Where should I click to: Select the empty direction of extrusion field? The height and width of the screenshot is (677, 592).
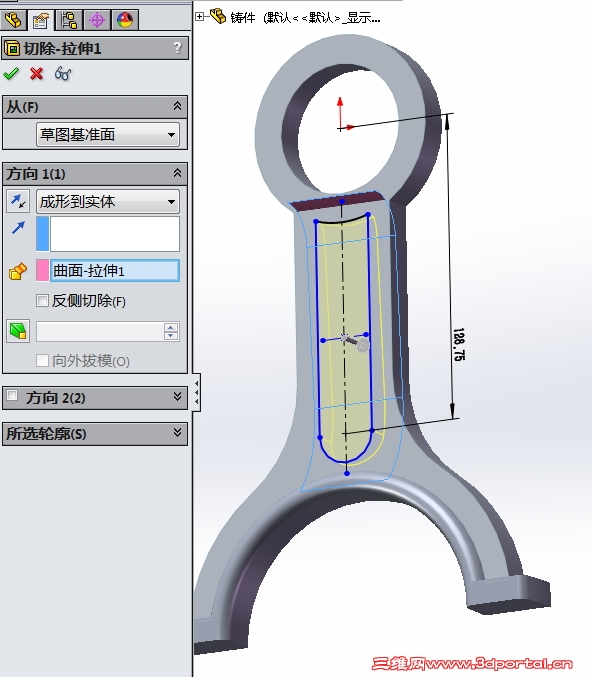click(x=115, y=234)
